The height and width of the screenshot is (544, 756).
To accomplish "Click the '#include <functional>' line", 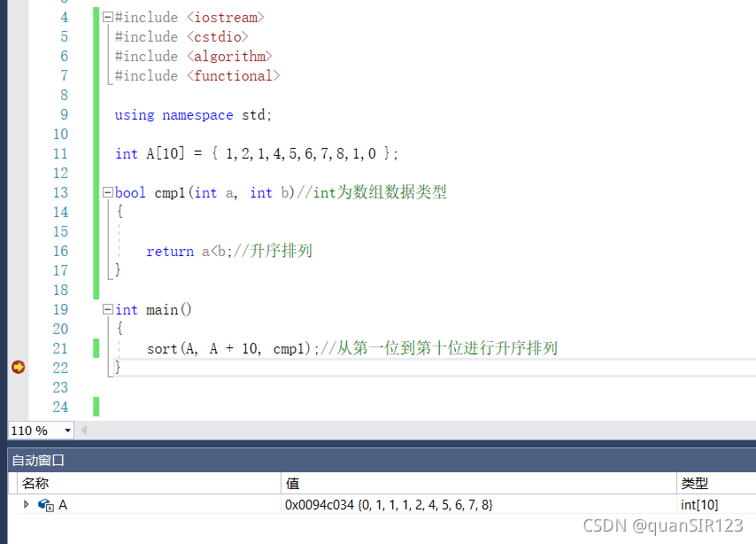I will [x=197, y=76].
